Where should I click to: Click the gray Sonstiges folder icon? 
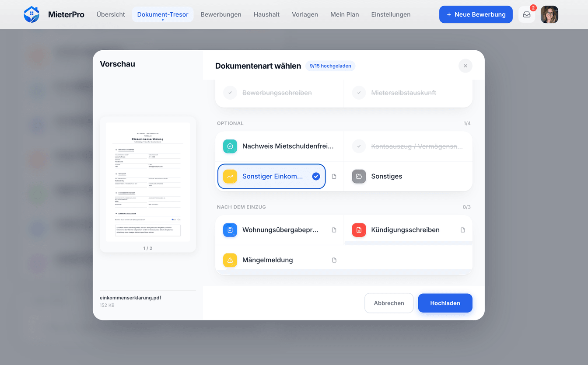point(359,177)
